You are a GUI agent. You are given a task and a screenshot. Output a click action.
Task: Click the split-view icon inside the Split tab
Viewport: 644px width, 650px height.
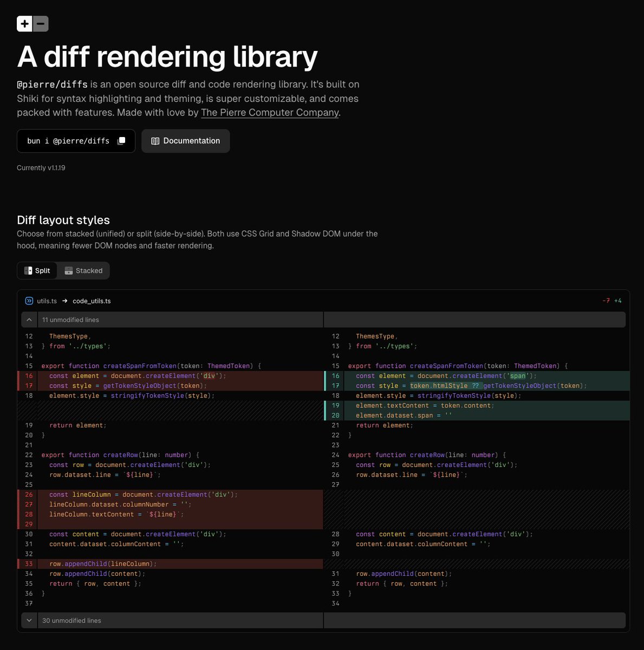[x=29, y=270]
